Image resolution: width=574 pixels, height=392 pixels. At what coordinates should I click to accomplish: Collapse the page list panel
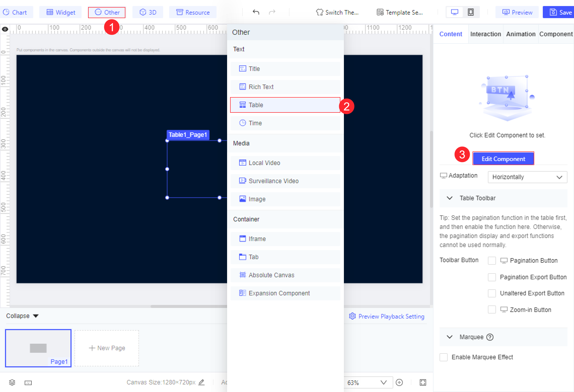pyautogui.click(x=22, y=316)
